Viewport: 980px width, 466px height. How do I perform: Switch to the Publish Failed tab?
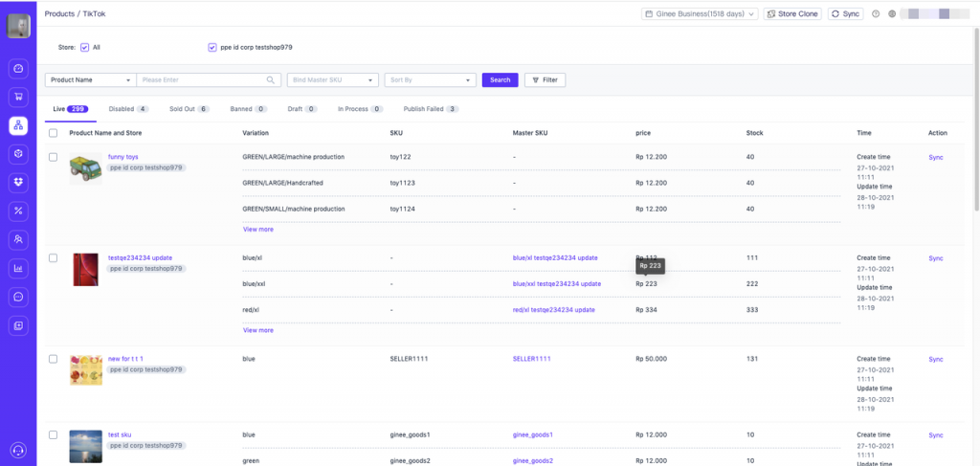432,109
